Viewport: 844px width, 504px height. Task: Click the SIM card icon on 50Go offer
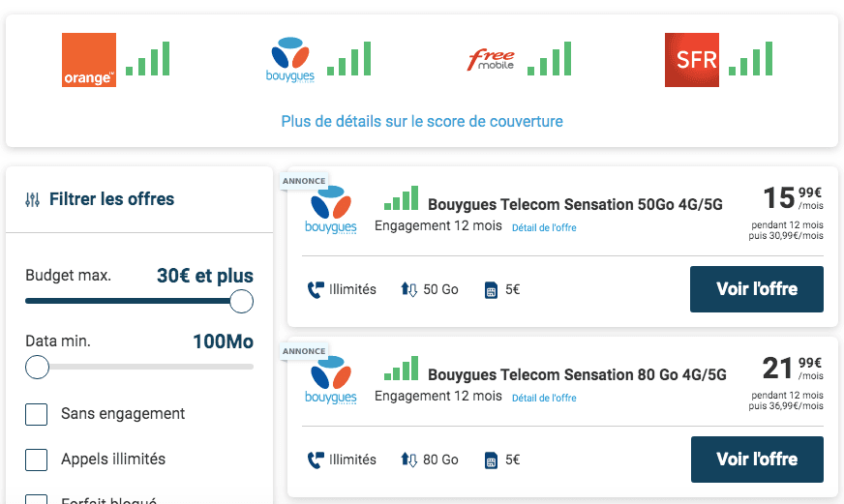tap(491, 290)
